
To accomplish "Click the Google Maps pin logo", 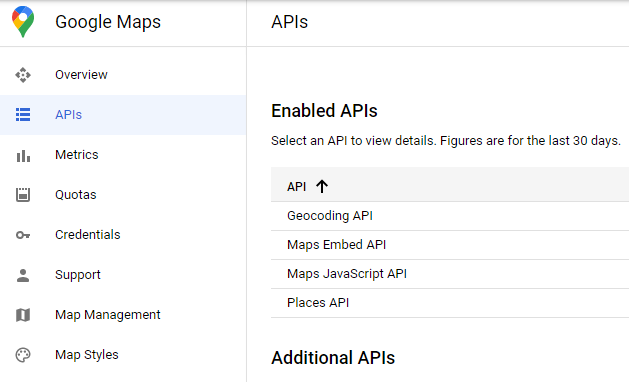I will (23, 22).
